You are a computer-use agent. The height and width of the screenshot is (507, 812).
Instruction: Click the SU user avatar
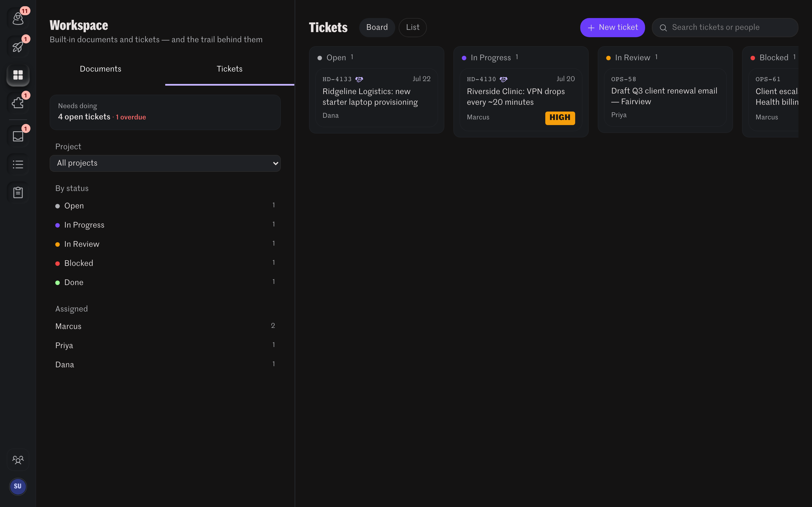(18, 486)
